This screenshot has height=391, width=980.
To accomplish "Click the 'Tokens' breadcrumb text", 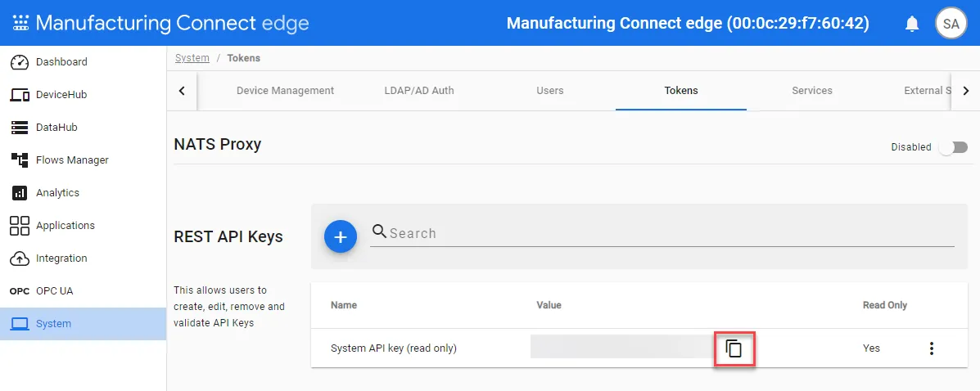I will pos(244,58).
